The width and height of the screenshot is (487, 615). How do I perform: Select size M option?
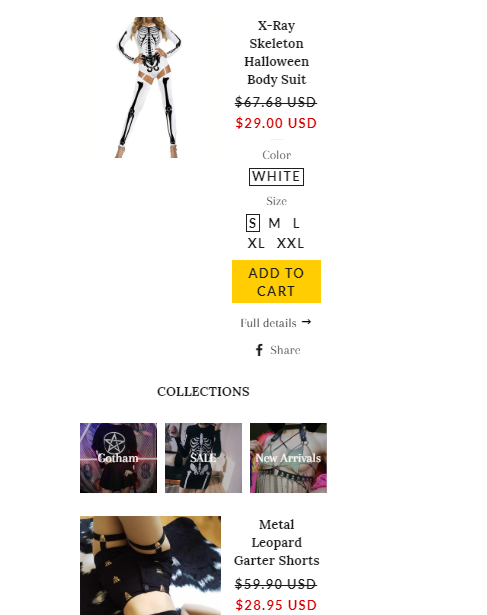pos(274,223)
